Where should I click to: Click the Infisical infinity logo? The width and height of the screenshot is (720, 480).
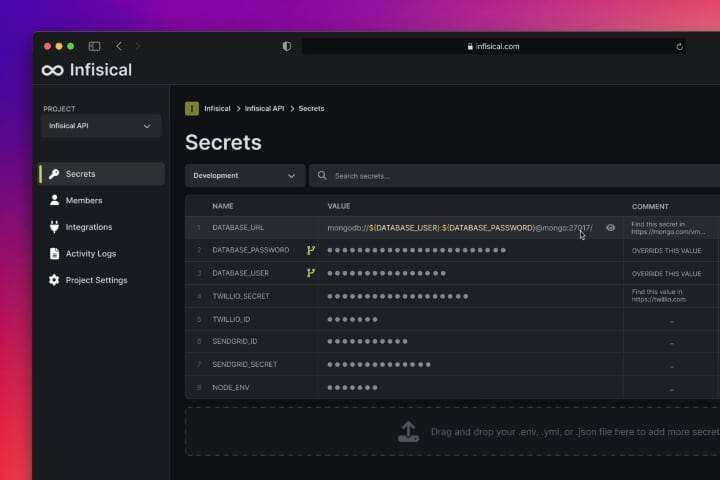52,70
